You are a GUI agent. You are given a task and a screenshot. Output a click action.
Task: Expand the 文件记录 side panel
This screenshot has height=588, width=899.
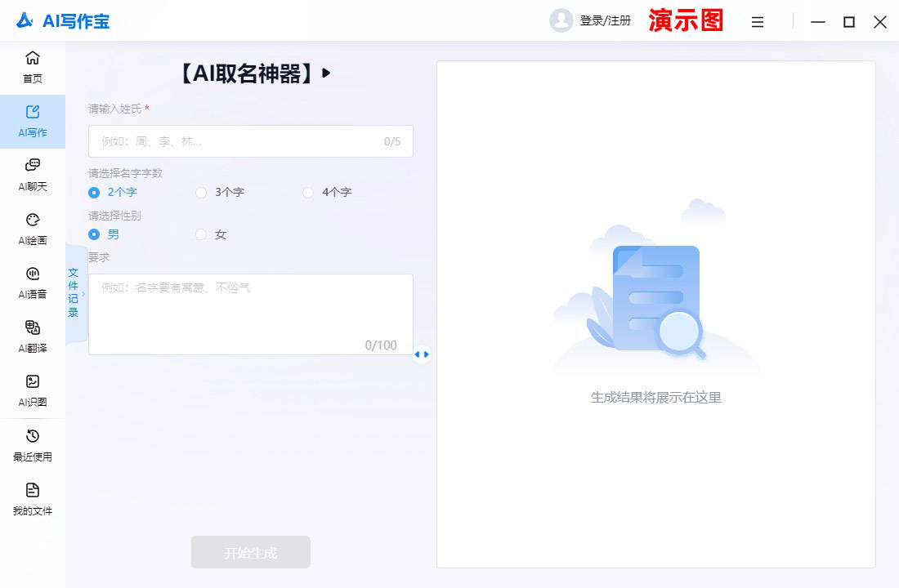75,293
